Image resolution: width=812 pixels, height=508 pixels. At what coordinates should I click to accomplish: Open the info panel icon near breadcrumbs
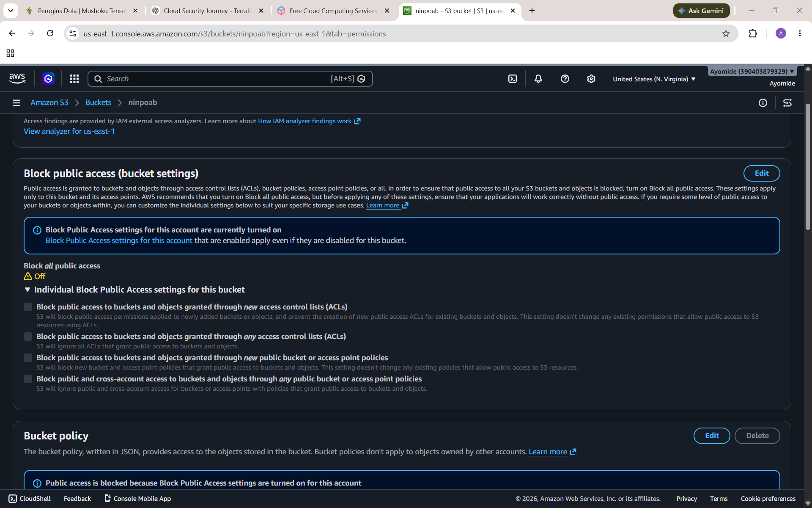[763, 103]
